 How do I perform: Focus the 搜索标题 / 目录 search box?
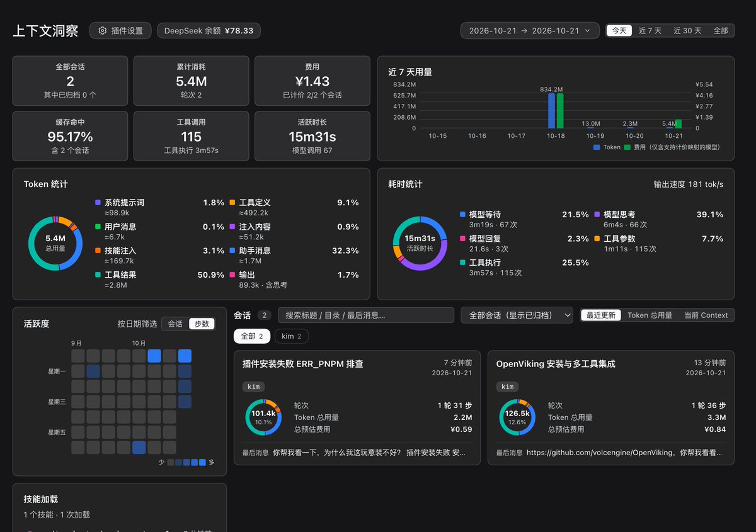[365, 315]
